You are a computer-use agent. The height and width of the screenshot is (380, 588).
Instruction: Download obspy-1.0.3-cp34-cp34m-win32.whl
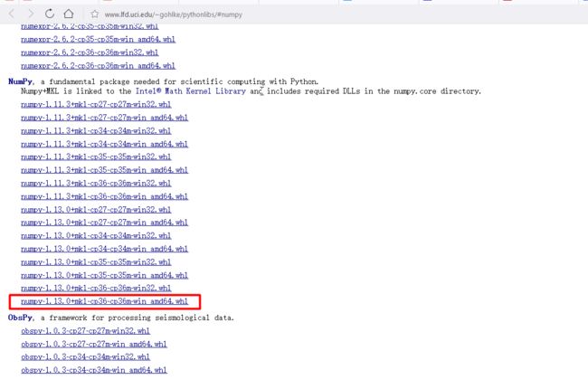pos(86,356)
